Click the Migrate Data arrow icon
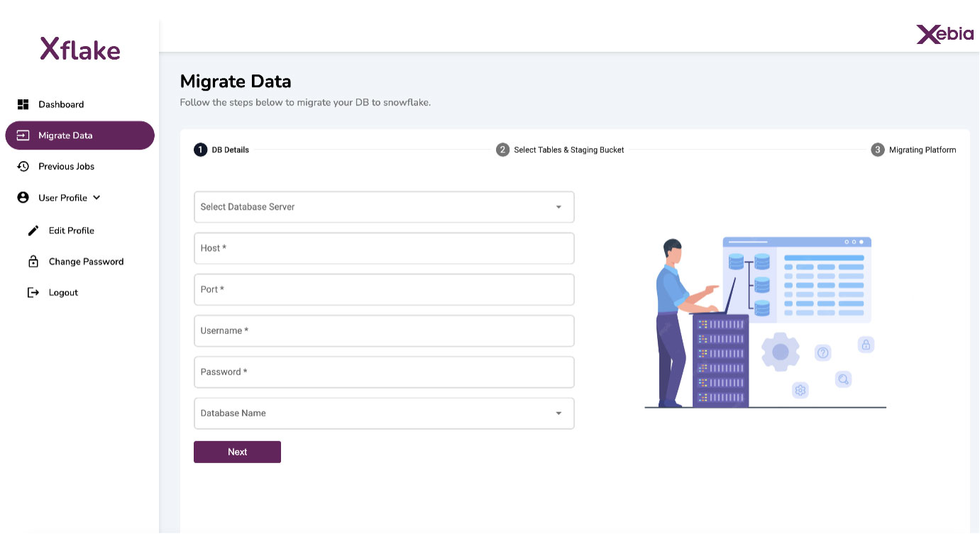The image size is (980, 551). pyautogui.click(x=23, y=135)
